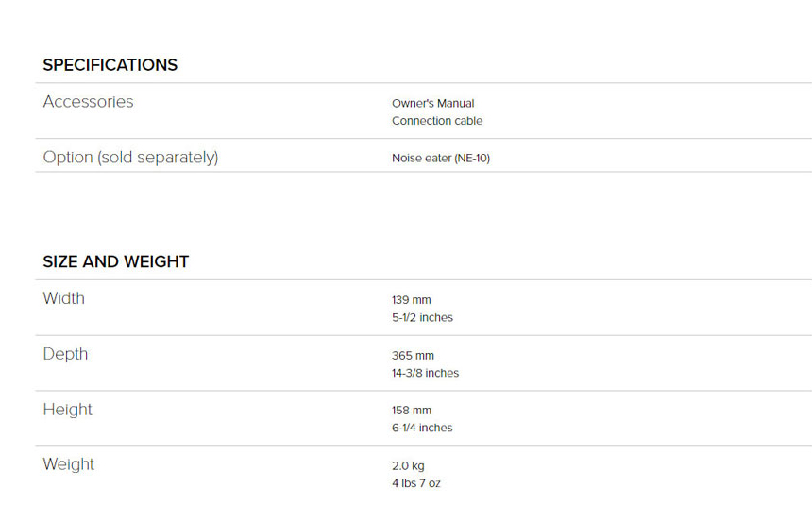Click the 365 mm depth value

(x=413, y=355)
